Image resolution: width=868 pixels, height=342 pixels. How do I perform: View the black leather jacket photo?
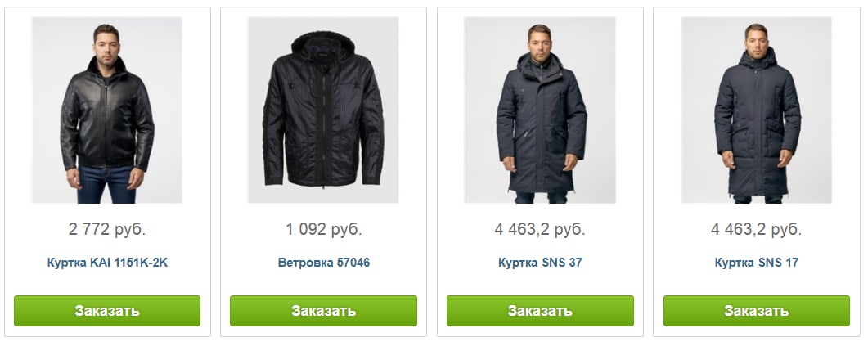point(107,110)
